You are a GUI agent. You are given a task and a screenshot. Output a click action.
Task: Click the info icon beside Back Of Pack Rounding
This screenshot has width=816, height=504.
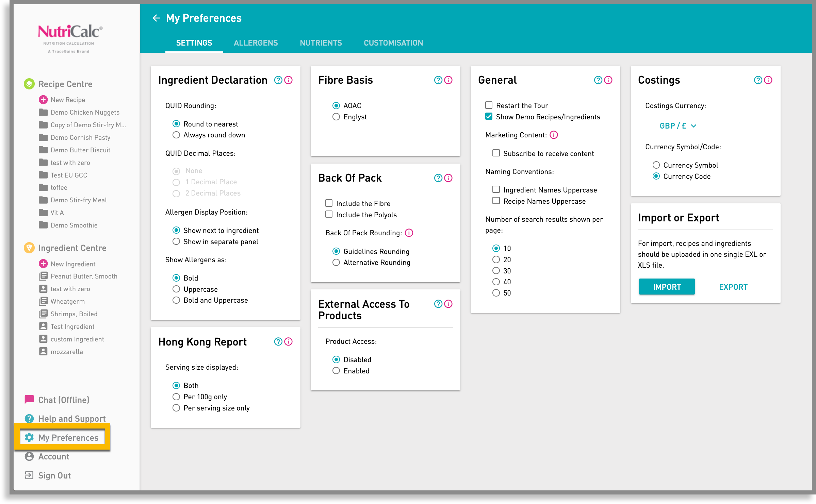click(x=409, y=233)
